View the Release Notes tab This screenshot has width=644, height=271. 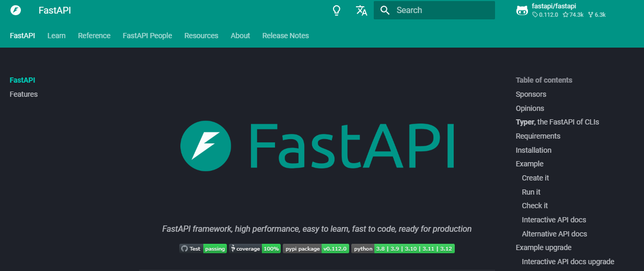pyautogui.click(x=285, y=36)
